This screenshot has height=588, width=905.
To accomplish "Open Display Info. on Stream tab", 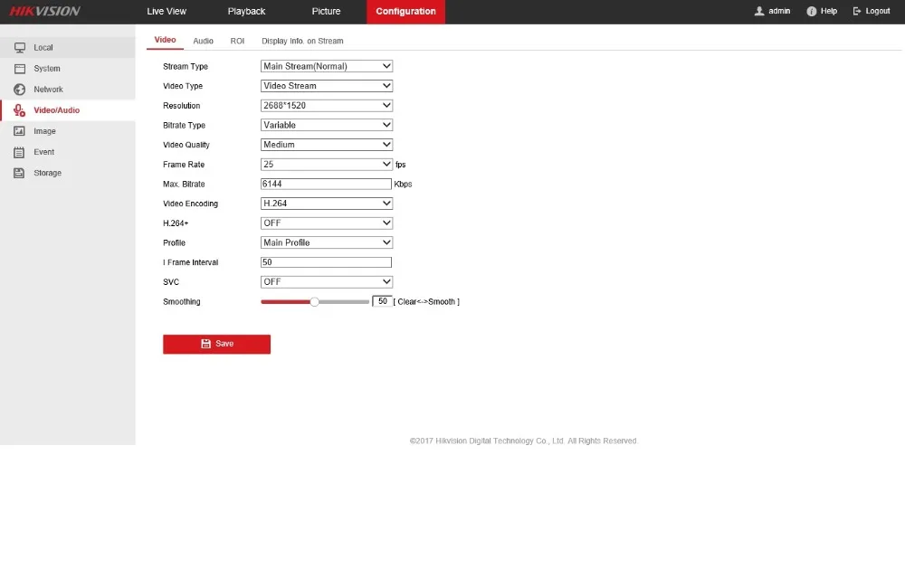I will click(x=302, y=41).
